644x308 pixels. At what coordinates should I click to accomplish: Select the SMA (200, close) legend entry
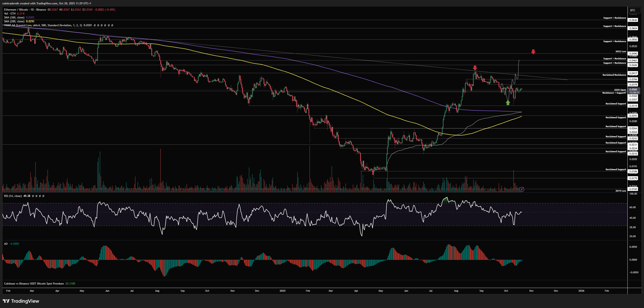[14, 21]
